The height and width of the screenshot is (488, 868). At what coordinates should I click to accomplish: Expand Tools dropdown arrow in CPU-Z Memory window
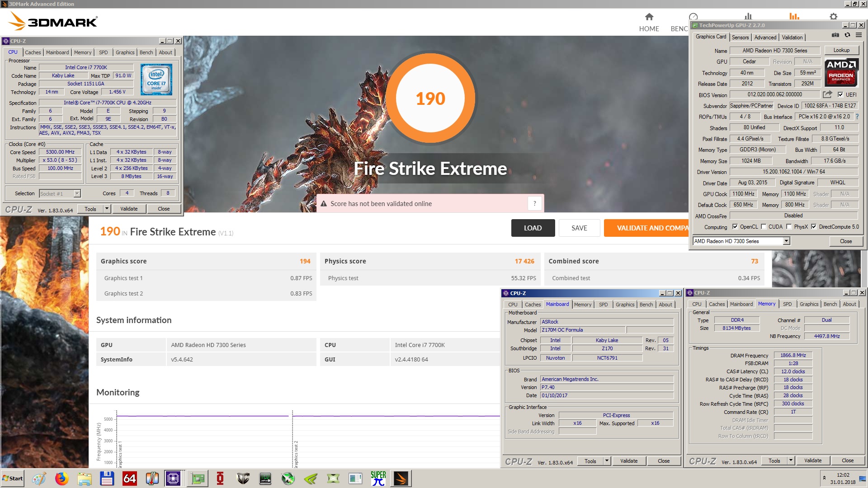(x=791, y=461)
